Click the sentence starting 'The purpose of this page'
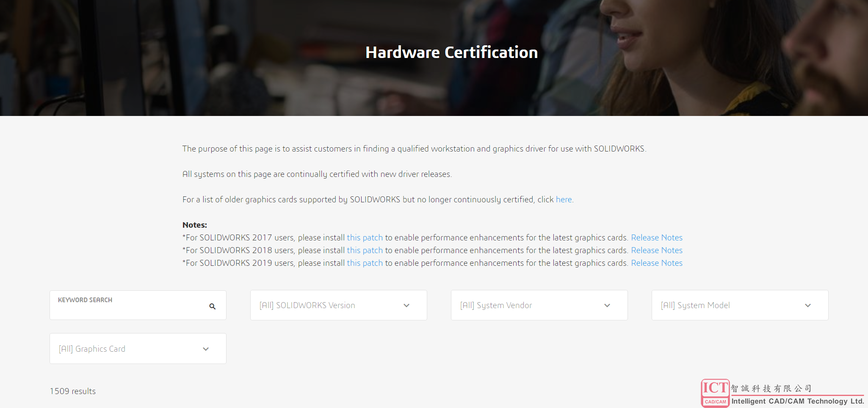Image resolution: width=868 pixels, height=408 pixels. point(414,149)
